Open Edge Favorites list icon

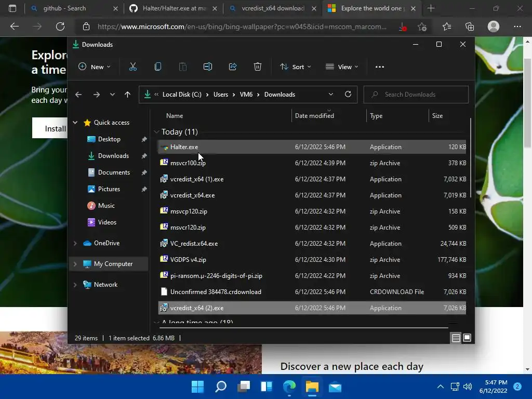coord(447,26)
